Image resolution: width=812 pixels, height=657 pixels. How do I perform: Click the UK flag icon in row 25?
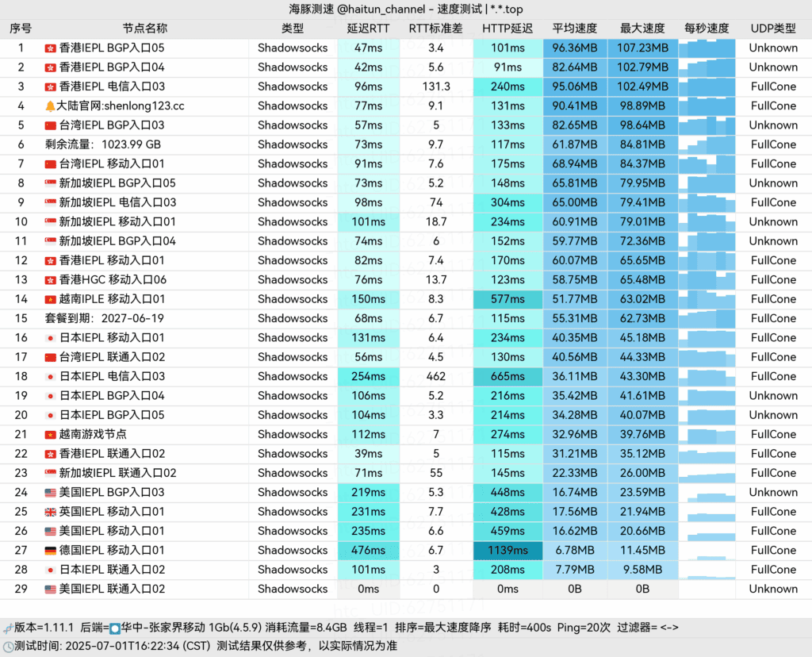pyautogui.click(x=50, y=512)
